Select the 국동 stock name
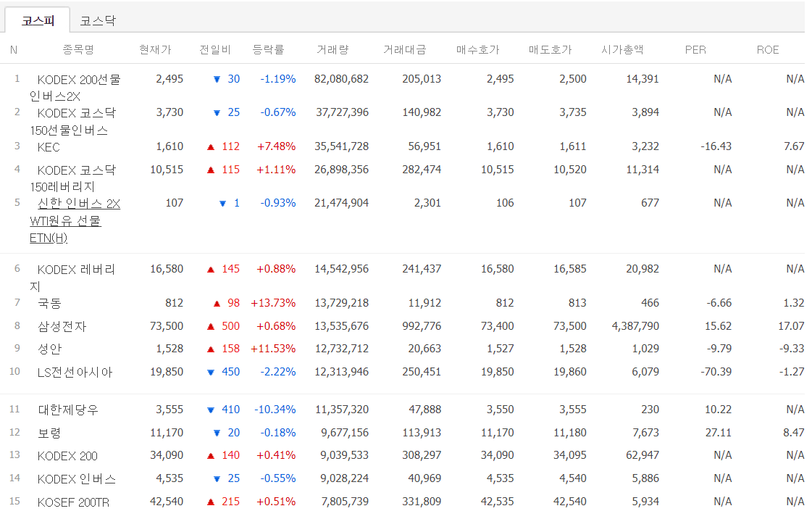The width and height of the screenshot is (812, 519). click(x=49, y=303)
